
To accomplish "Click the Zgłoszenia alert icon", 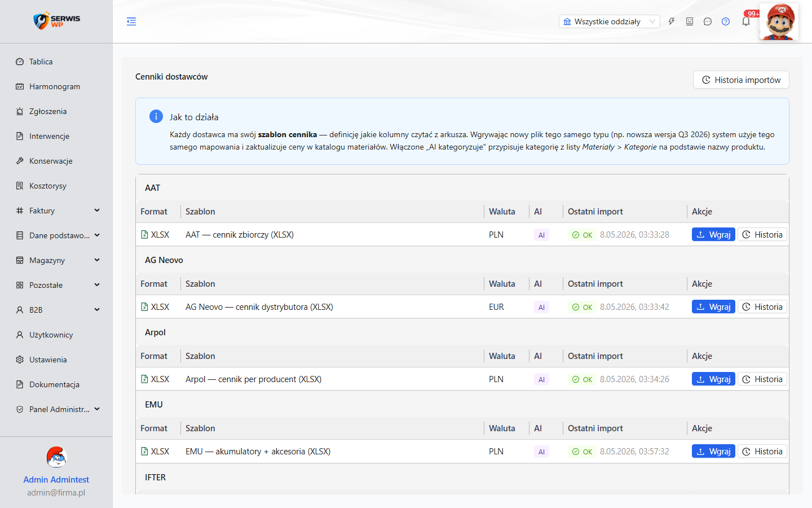I will pos(20,111).
